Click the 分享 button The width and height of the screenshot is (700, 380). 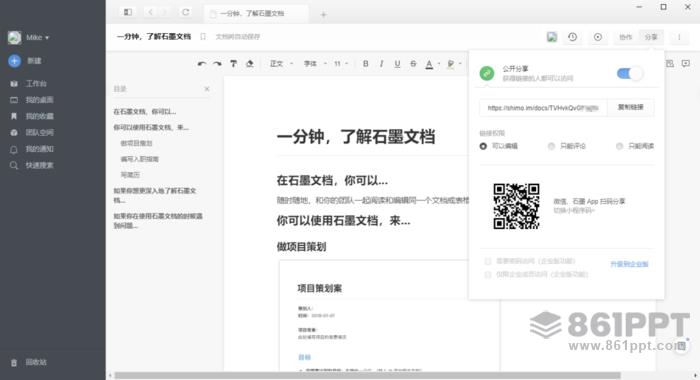(651, 37)
